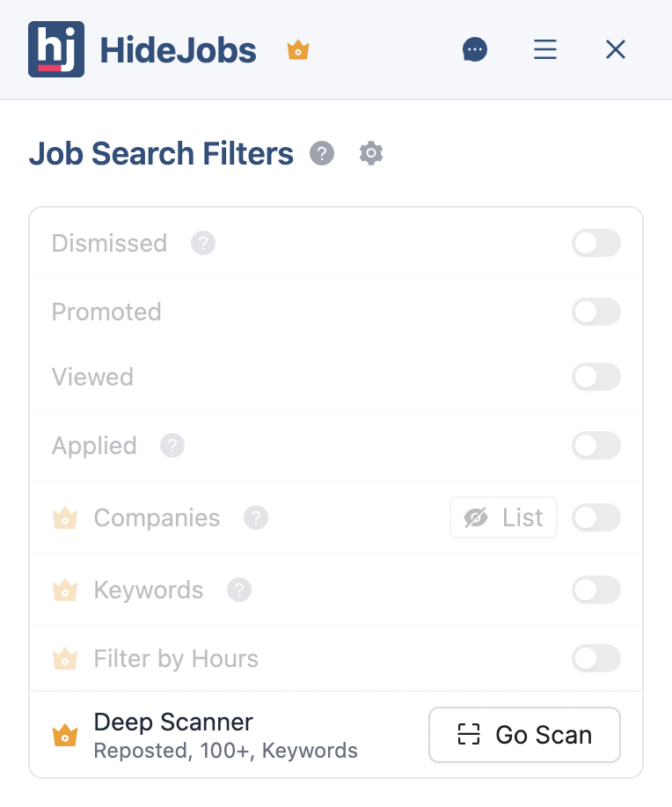Click the Deep Scanner label text
672x807 pixels.
pyautogui.click(x=172, y=722)
